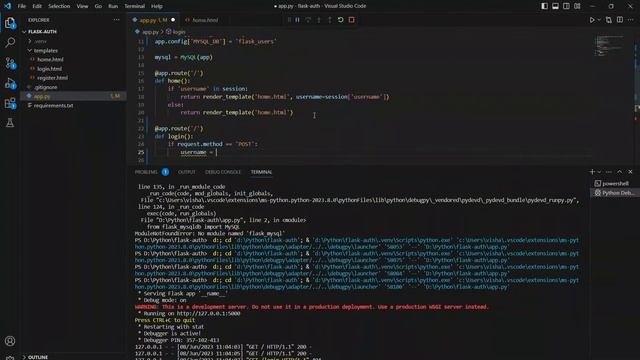Switch to app.py editor tab
The height and width of the screenshot is (360, 640).
point(153,20)
